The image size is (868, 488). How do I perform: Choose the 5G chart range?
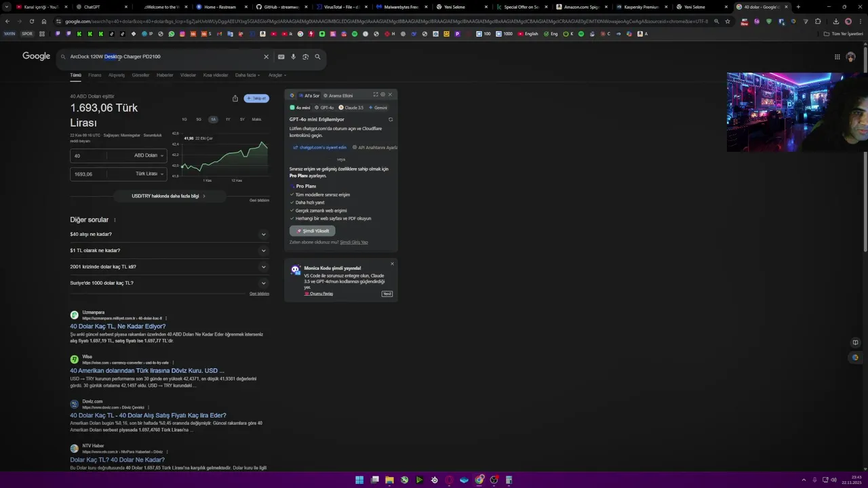199,119
